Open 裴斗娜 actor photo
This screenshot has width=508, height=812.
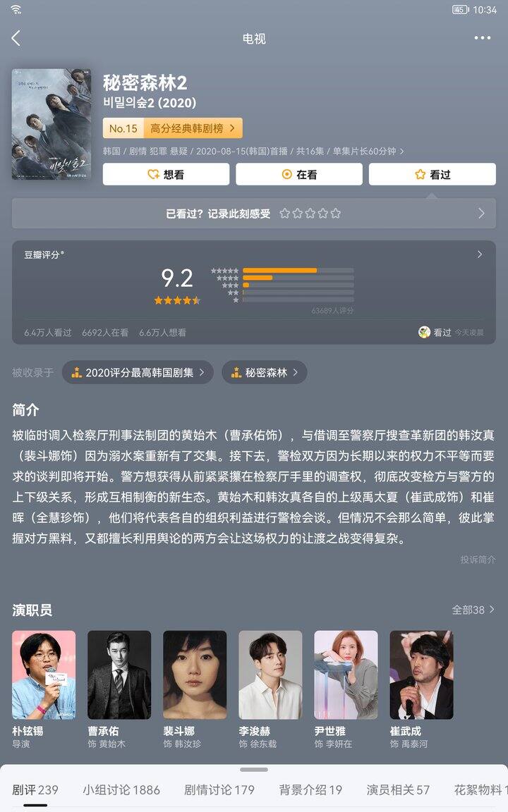(x=195, y=675)
